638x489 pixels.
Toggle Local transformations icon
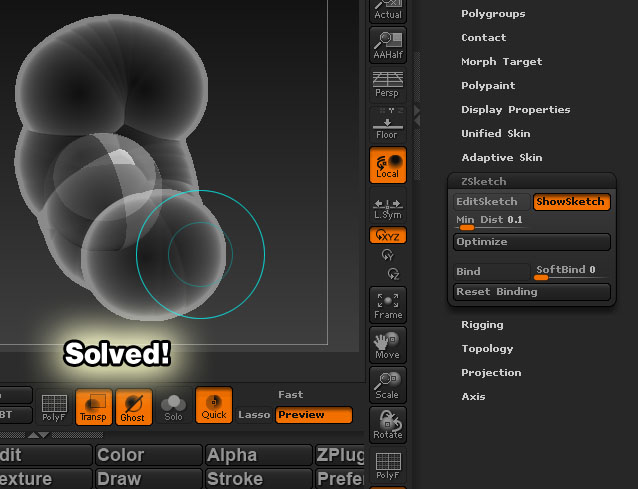(x=388, y=165)
